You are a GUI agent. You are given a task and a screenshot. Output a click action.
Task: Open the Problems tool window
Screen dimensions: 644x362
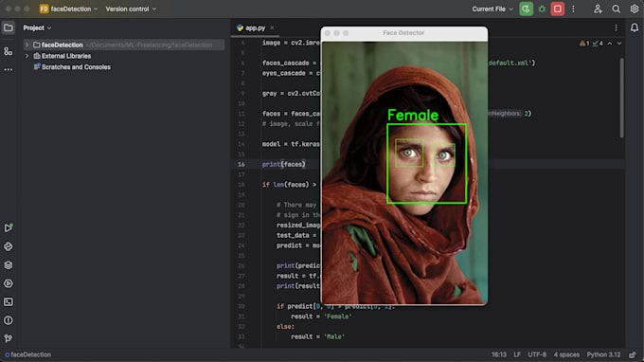pyautogui.click(x=9, y=320)
